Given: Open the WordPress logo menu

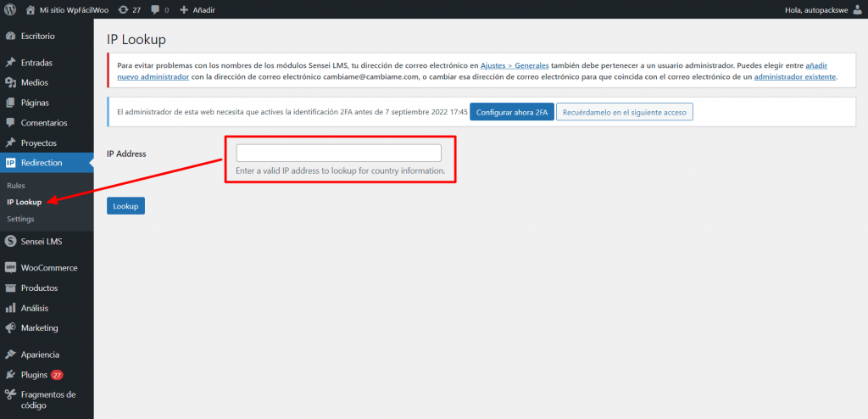Looking at the screenshot, I should tap(10, 10).
